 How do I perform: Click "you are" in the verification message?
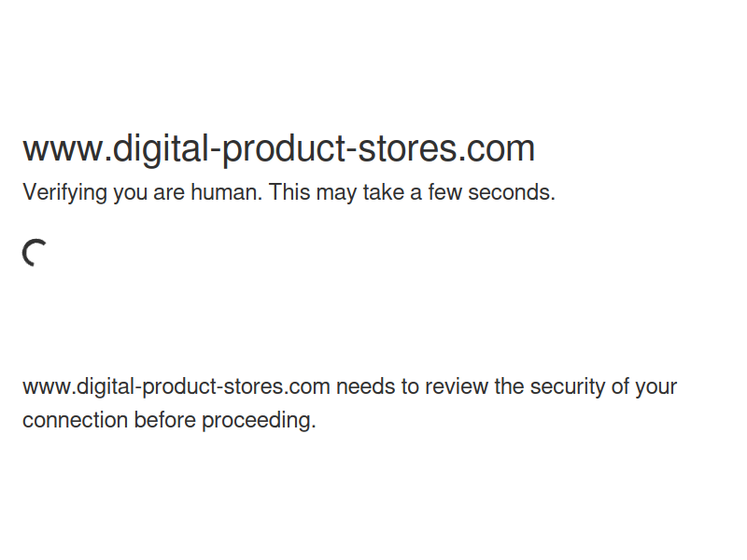point(148,193)
